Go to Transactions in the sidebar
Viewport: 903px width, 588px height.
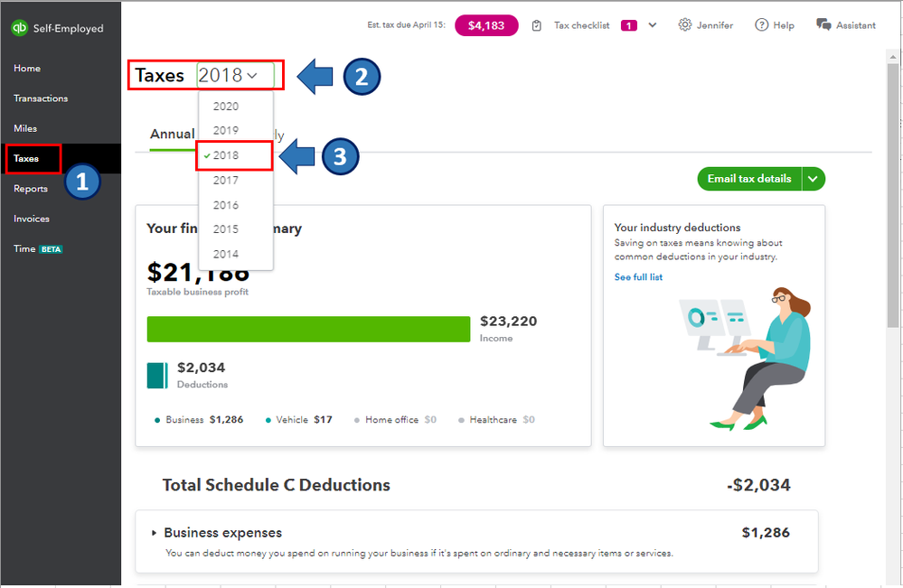(41, 98)
